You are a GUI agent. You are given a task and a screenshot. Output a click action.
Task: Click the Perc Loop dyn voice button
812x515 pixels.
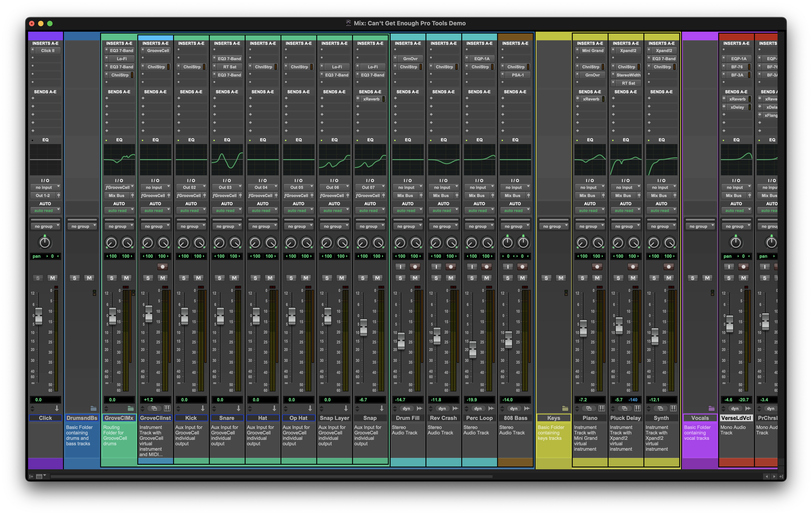point(478,408)
